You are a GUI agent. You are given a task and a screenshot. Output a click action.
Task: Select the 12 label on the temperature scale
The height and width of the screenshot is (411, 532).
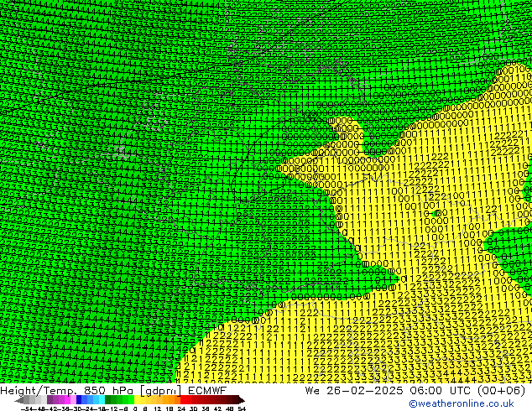click(x=157, y=409)
